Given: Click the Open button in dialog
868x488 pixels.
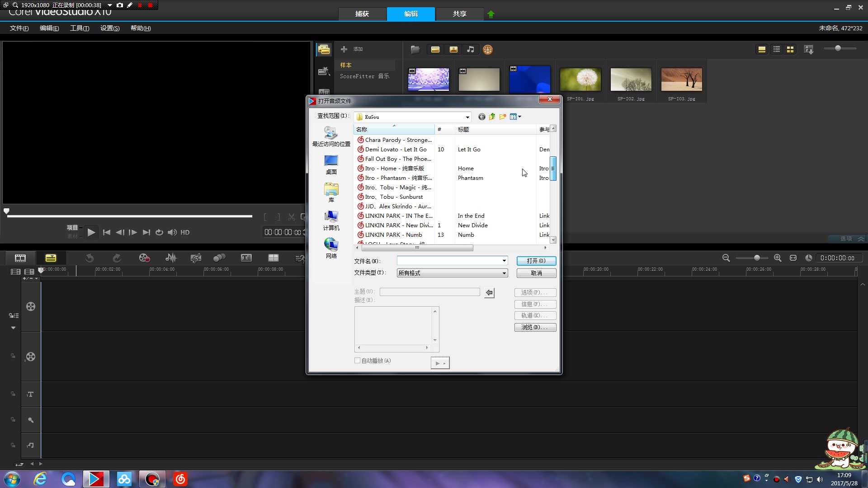Looking at the screenshot, I should 536,261.
